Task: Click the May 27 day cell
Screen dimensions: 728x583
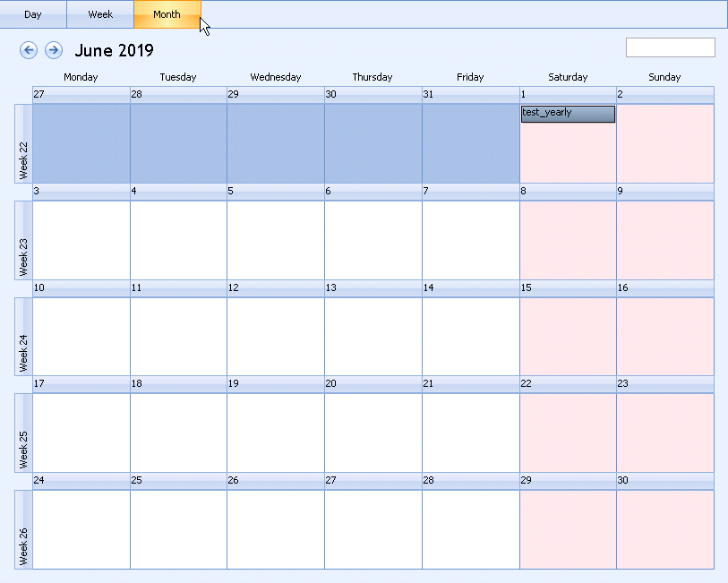Action: click(81, 144)
